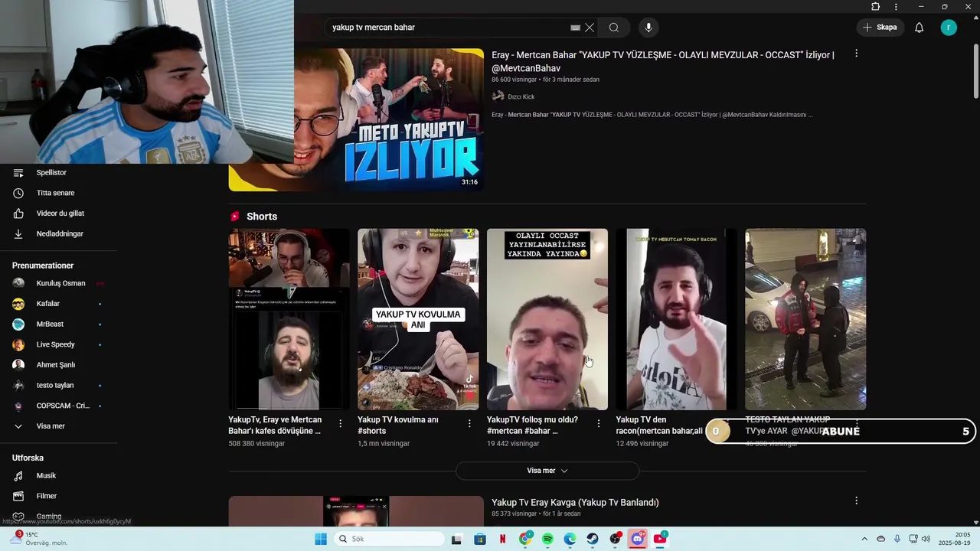This screenshot has height=551, width=980.
Task: Open kafes dövüşü short thumbnail
Action: [289, 319]
